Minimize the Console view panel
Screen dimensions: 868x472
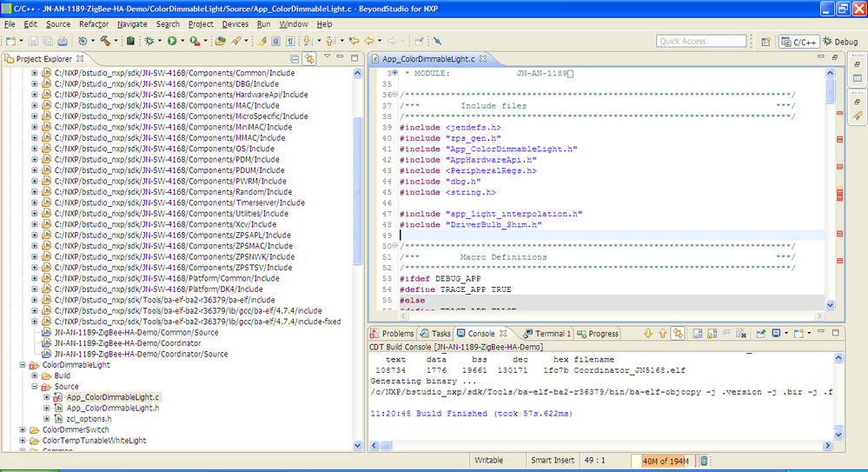pyautogui.click(x=821, y=332)
